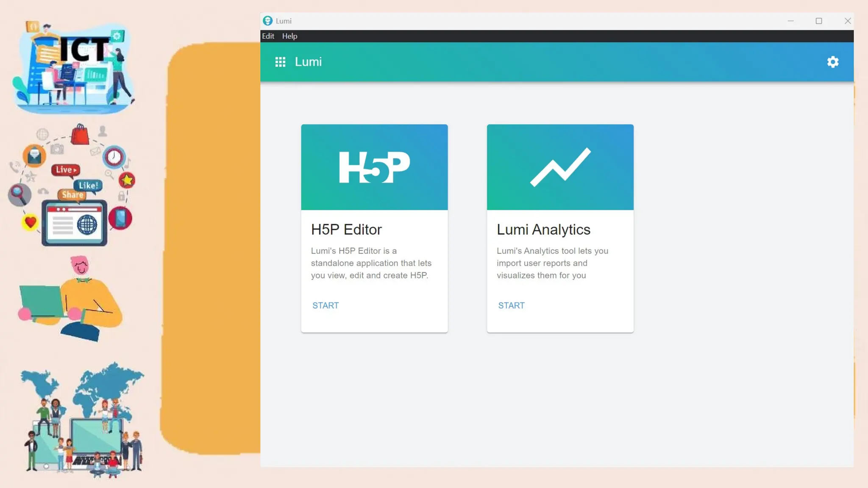Click the Lumi Analytics card title
This screenshot has width=868, height=488.
(x=543, y=230)
